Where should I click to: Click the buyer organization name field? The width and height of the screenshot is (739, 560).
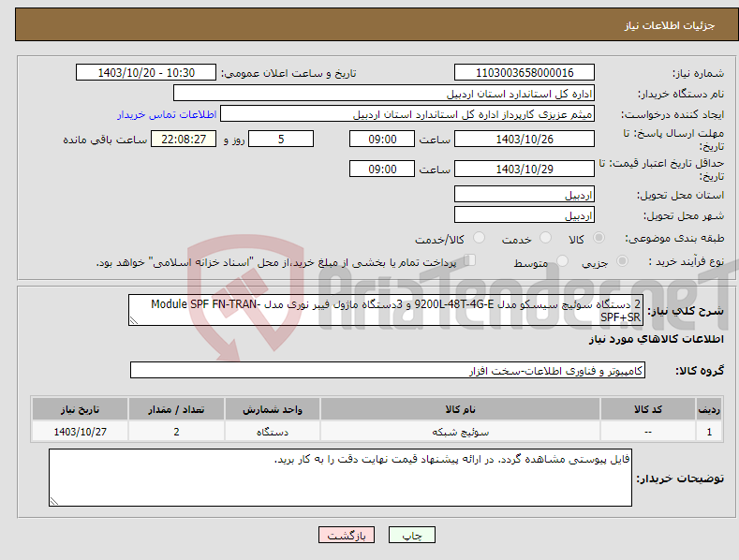click(x=384, y=94)
